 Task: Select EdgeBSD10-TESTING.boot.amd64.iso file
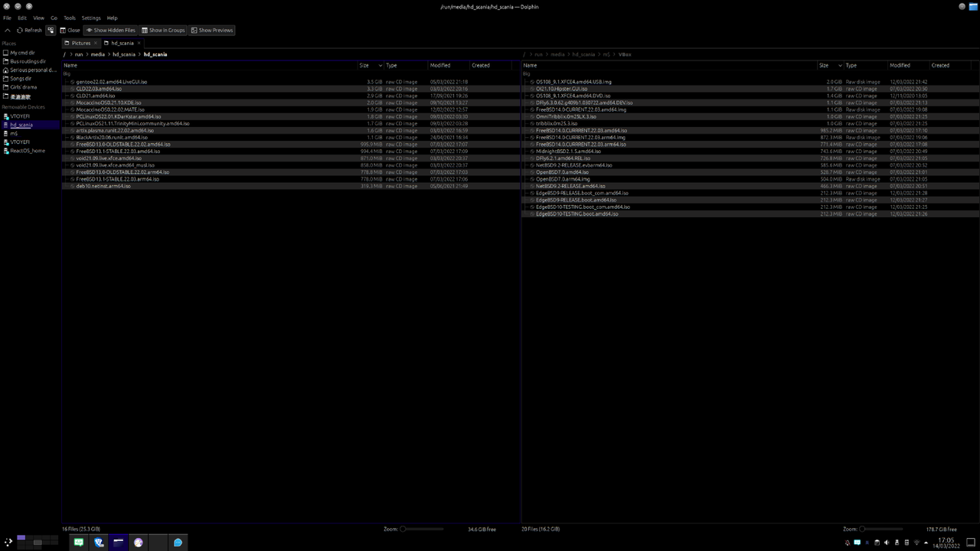(x=577, y=214)
